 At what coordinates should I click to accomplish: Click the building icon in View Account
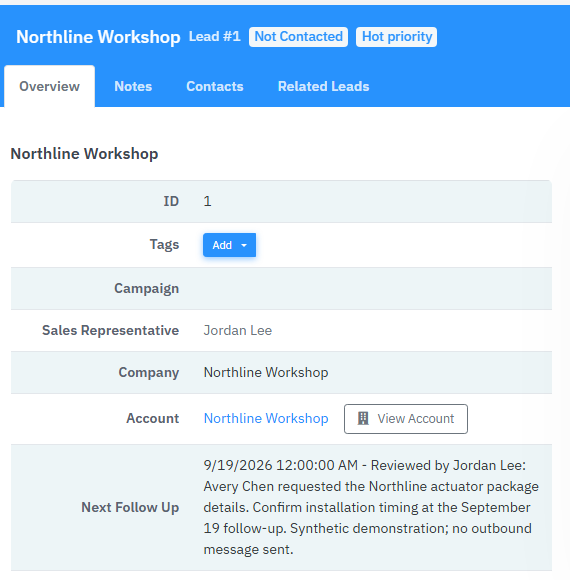(363, 418)
